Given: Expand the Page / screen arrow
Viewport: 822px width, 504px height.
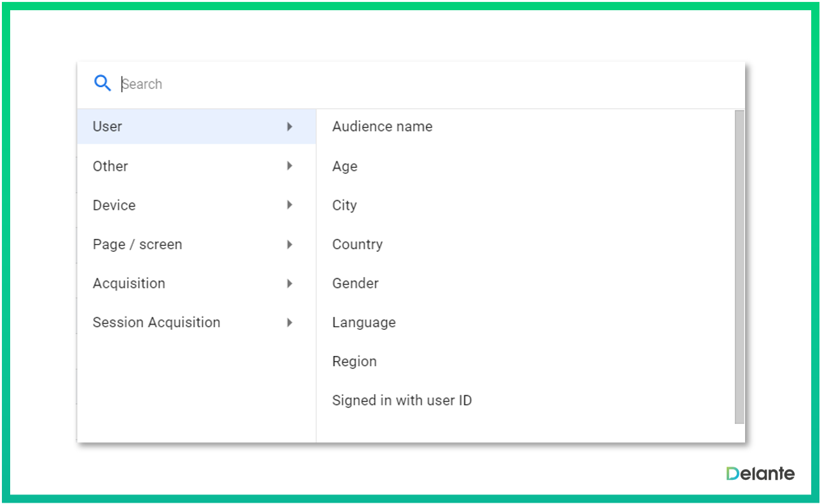Looking at the screenshot, I should 289,245.
